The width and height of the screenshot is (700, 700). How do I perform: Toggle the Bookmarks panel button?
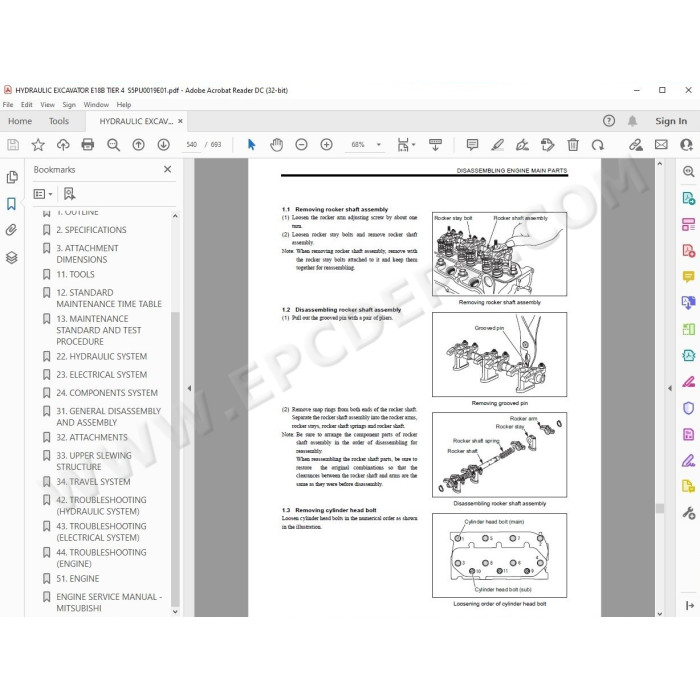(12, 204)
